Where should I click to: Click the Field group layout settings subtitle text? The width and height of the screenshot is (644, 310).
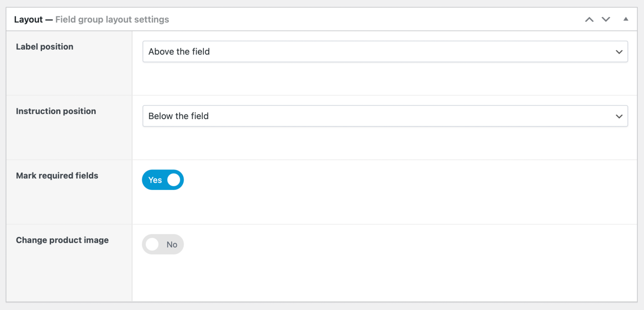point(112,19)
